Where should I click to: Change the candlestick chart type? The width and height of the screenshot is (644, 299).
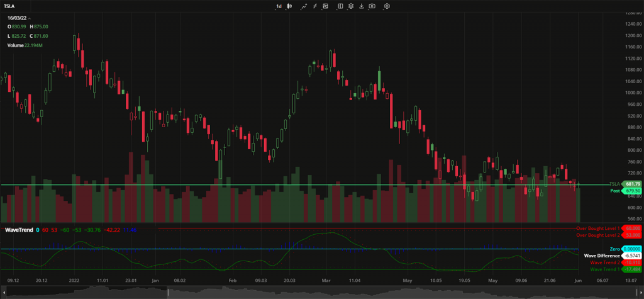click(x=289, y=6)
